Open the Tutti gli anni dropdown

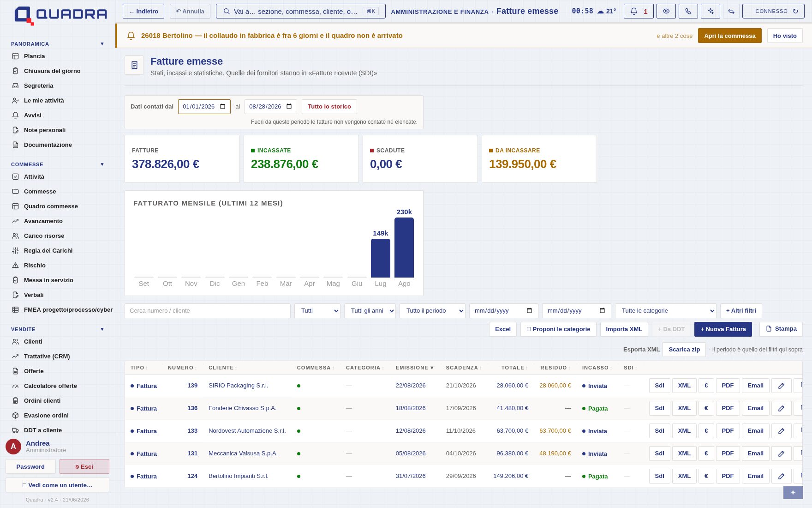click(370, 311)
